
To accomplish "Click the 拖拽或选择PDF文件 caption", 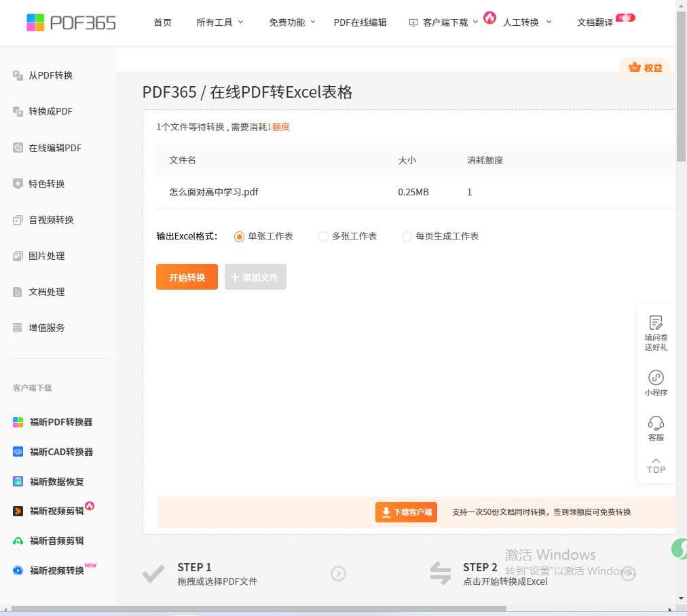I will tap(217, 581).
